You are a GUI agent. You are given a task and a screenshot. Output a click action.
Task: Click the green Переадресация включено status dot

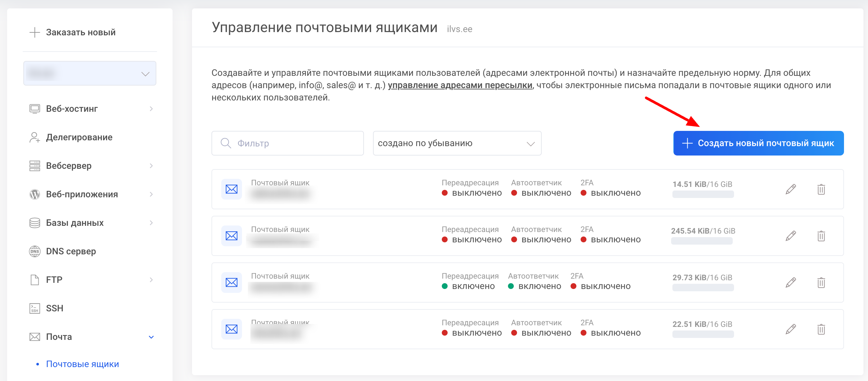click(444, 286)
